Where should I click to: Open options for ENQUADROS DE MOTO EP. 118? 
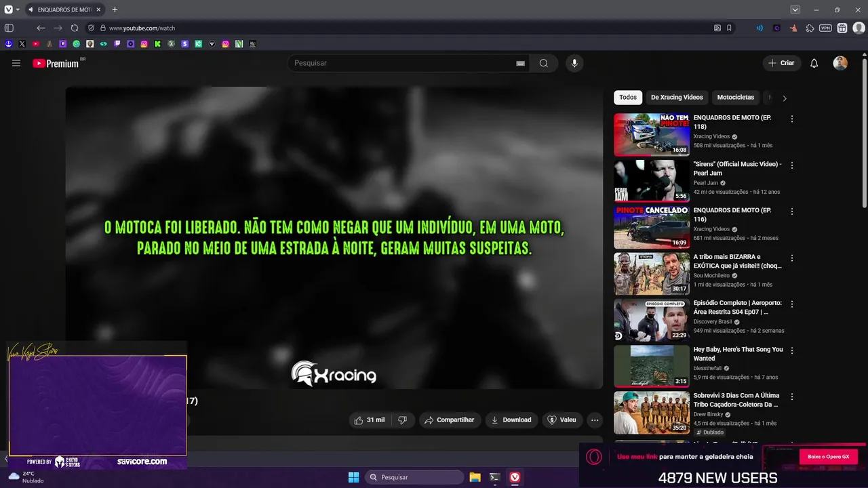[792, 119]
